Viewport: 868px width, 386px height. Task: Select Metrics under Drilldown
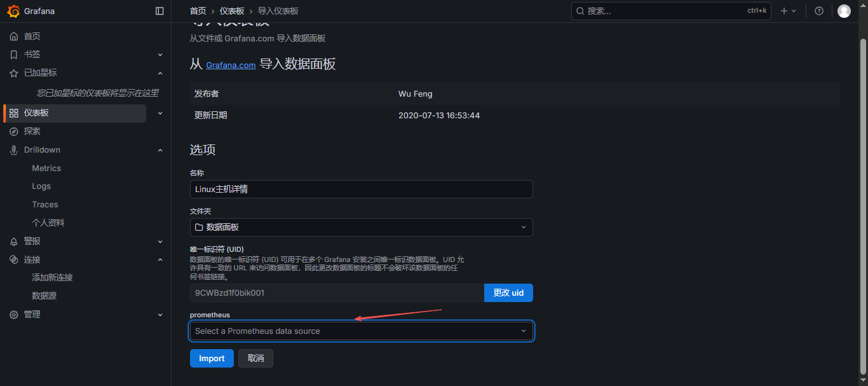(x=46, y=168)
